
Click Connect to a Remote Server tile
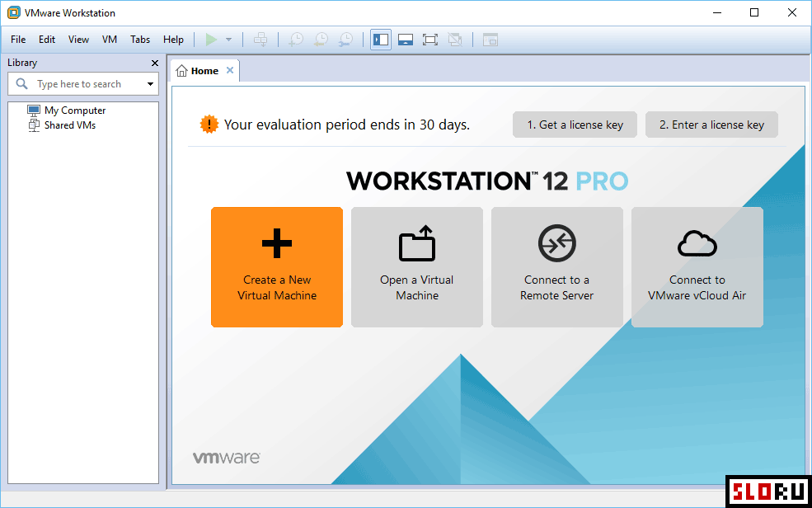[x=557, y=267]
